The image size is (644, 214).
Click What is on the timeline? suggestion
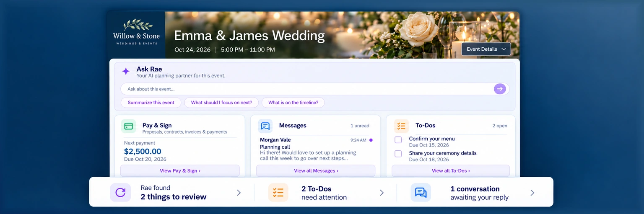point(293,103)
